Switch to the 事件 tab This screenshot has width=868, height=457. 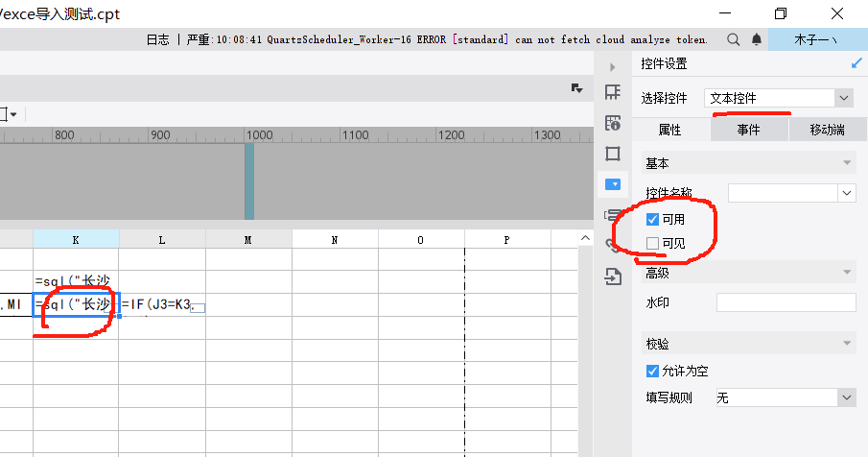pos(748,130)
